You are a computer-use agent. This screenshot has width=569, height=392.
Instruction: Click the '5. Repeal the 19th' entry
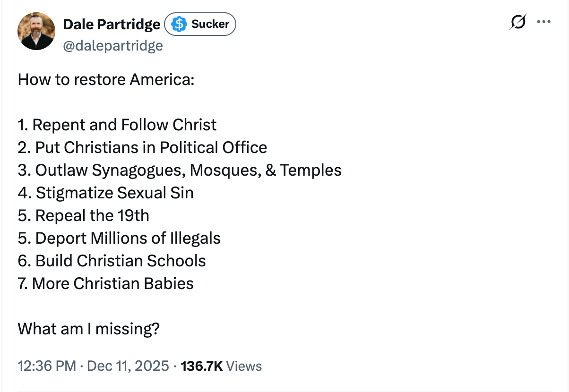click(83, 215)
